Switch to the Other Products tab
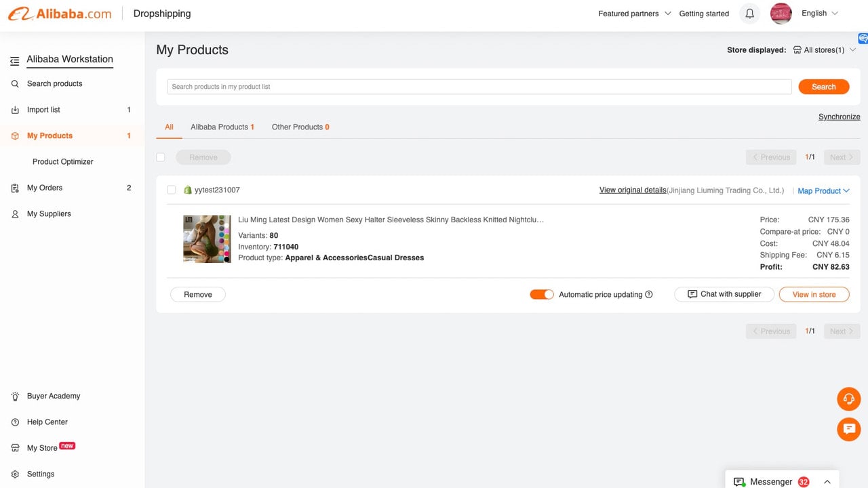The image size is (868, 488). pyautogui.click(x=300, y=127)
